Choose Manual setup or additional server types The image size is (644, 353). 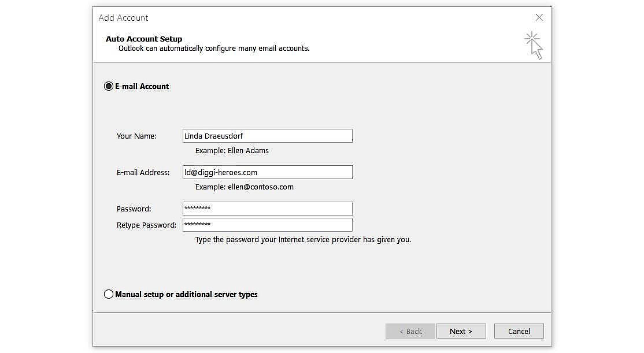[109, 294]
